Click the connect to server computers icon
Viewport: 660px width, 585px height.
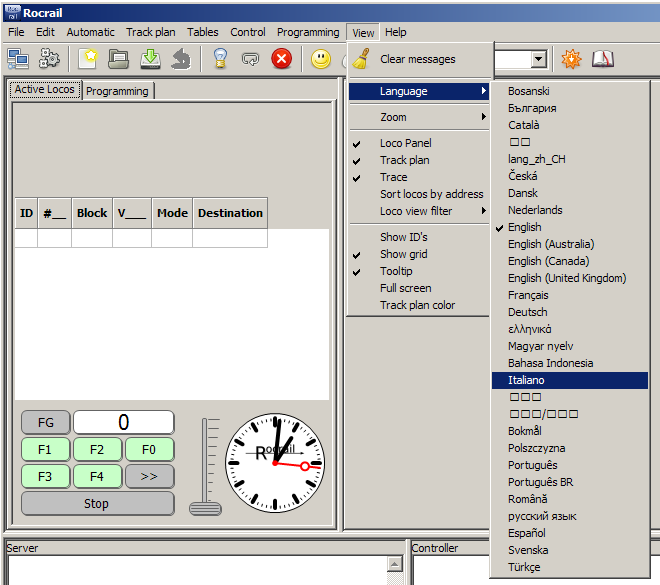click(18, 59)
